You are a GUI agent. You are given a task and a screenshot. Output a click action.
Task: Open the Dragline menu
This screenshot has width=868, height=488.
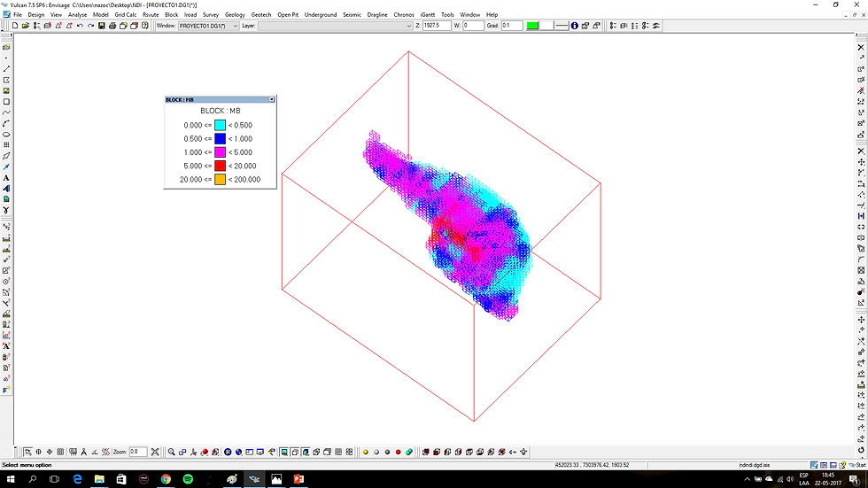(x=377, y=15)
